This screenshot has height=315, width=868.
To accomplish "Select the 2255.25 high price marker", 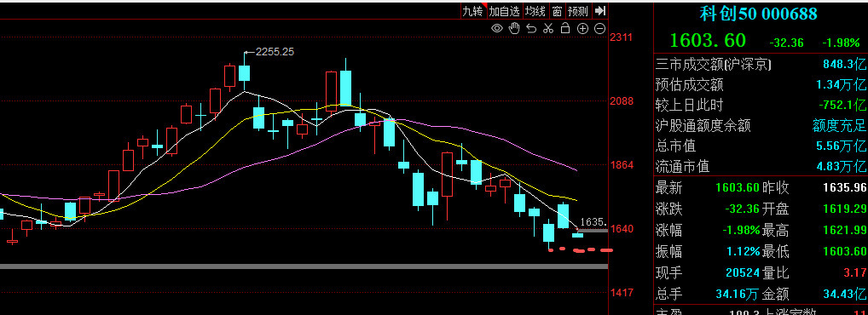I will coord(275,51).
